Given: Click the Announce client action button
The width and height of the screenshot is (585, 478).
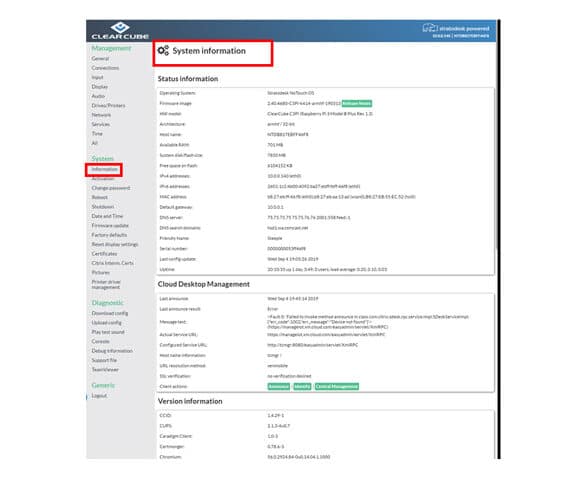Looking at the screenshot, I should click(279, 387).
